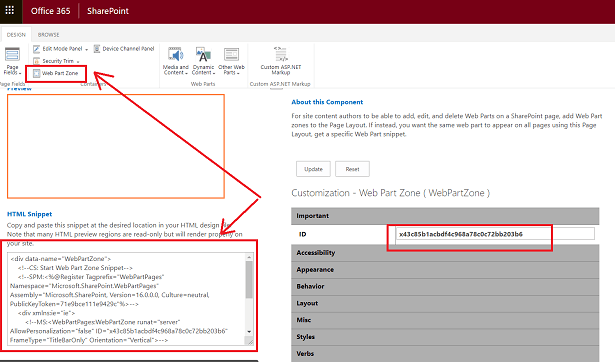Expand the Layout section
This screenshot has height=362, width=615.
tap(445, 304)
